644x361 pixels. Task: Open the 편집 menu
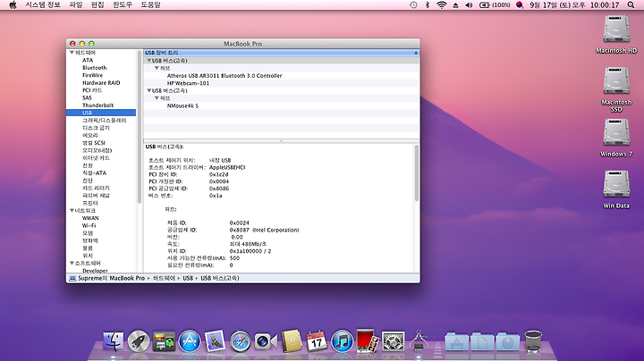[97, 5]
